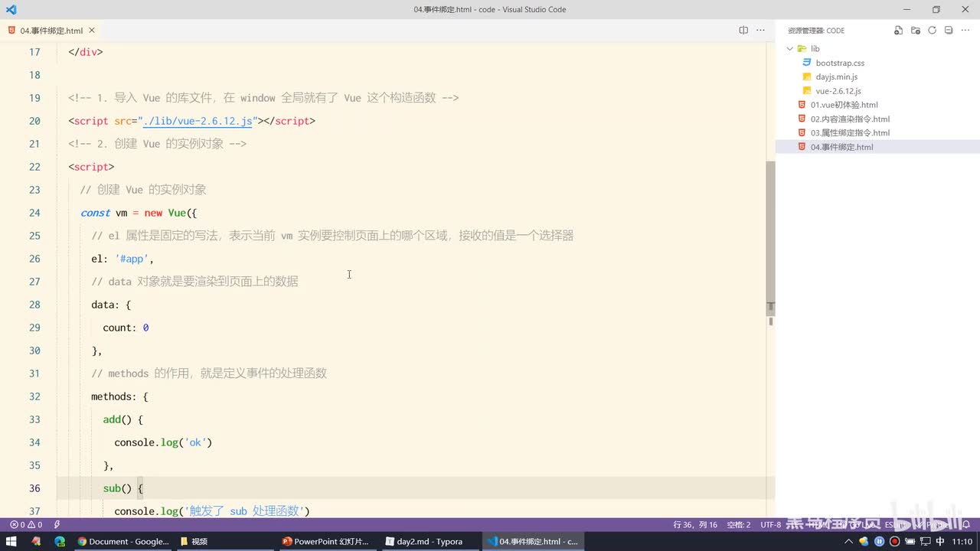Toggle the 中 input method indicator
Viewport: 980px width, 551px height.
[940, 541]
